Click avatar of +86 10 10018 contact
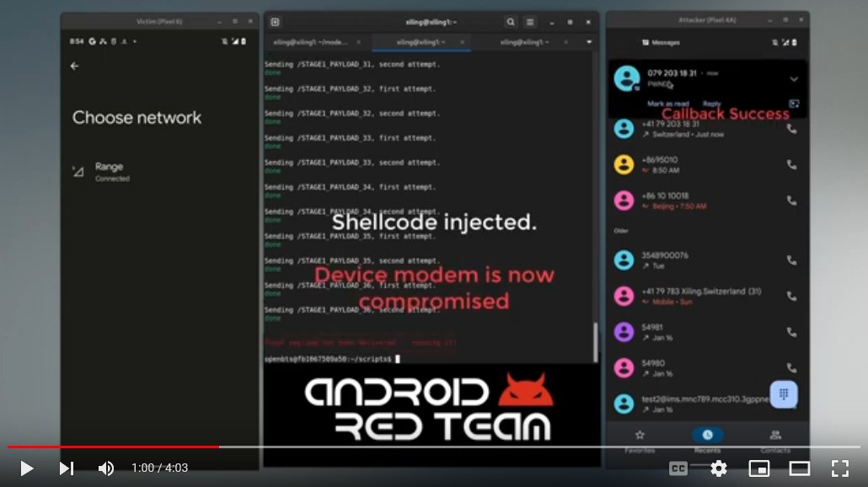868x487 pixels. point(624,201)
